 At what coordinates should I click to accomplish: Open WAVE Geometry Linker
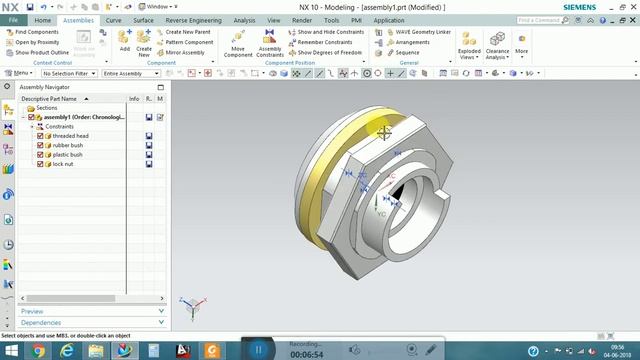tap(419, 32)
